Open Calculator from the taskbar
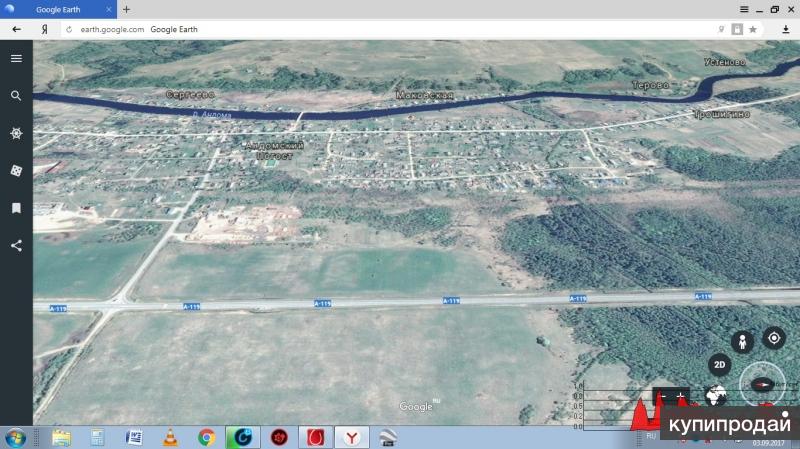Image resolution: width=800 pixels, height=449 pixels. [97, 438]
